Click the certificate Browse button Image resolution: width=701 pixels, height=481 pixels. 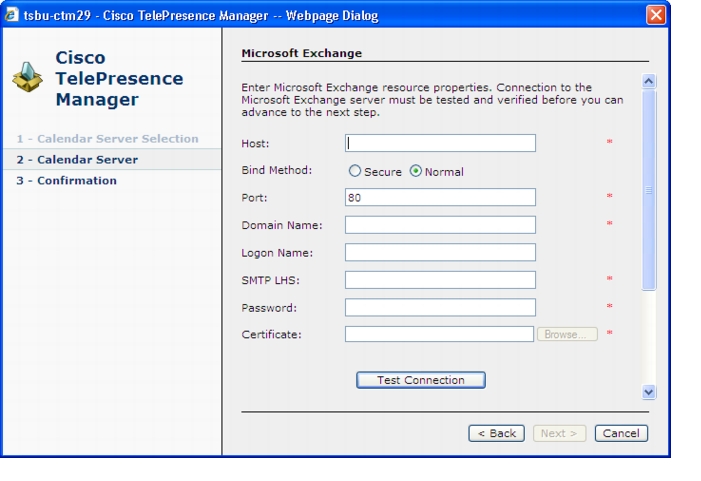pyautogui.click(x=567, y=334)
